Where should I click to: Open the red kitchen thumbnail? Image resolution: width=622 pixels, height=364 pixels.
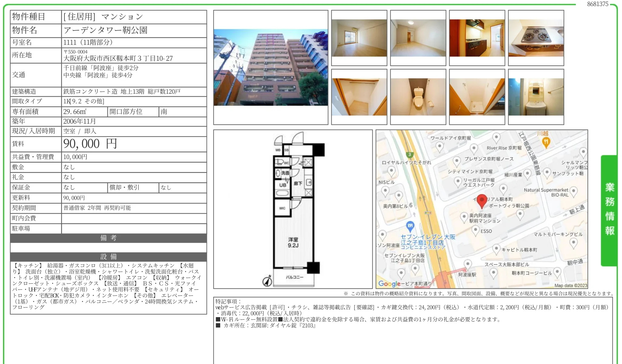[477, 38]
